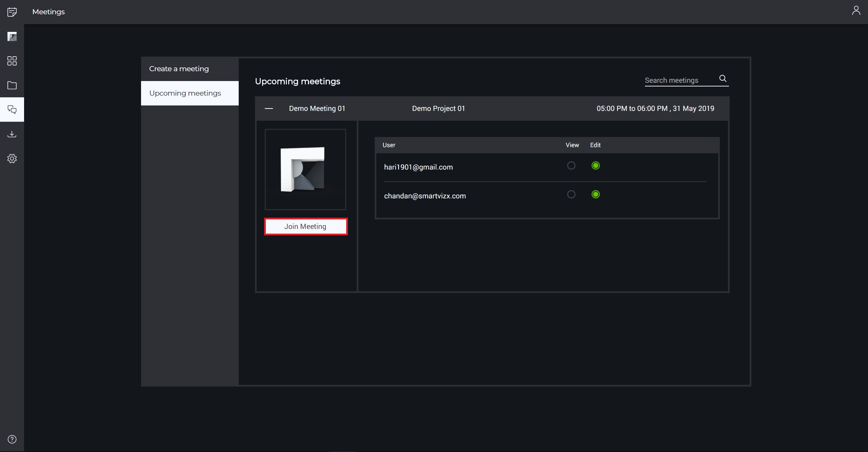Viewport: 868px width, 452px height.
Task: Click the help question mark icon
Action: (12, 439)
